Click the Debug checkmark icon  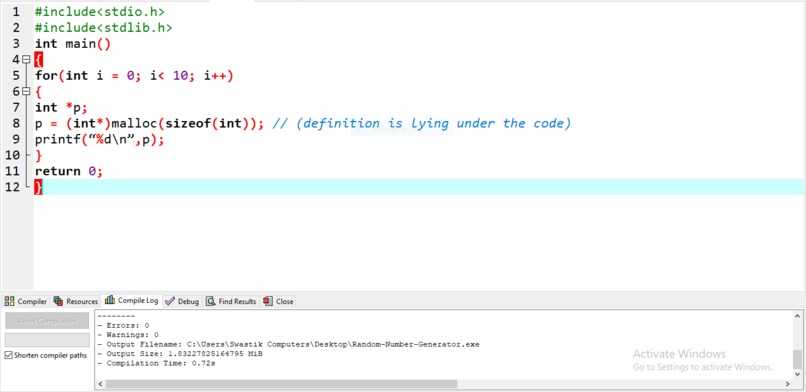tap(170, 302)
